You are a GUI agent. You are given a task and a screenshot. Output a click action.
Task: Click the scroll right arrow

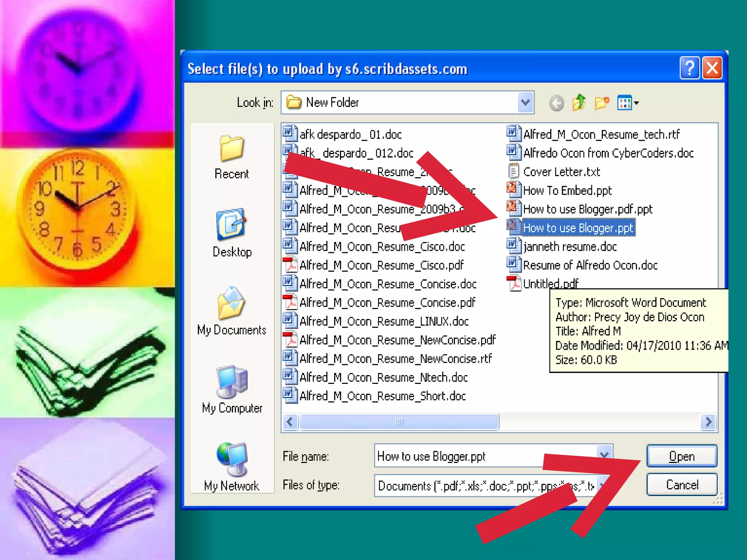tap(708, 422)
